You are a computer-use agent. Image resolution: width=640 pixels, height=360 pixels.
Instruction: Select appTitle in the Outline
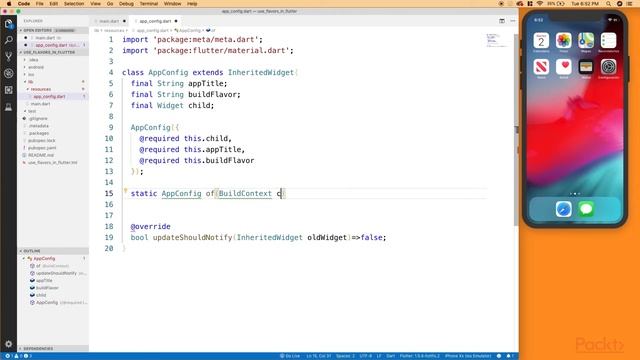click(44, 280)
